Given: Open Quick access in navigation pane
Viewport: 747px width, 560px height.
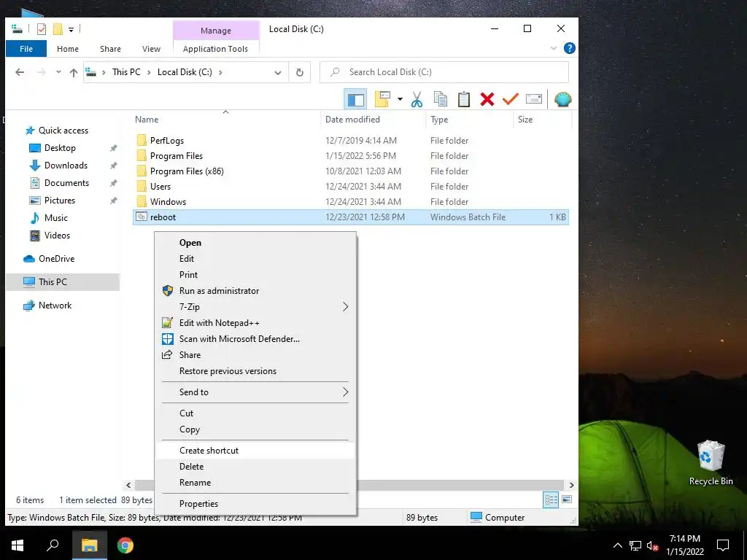Looking at the screenshot, I should 63,131.
